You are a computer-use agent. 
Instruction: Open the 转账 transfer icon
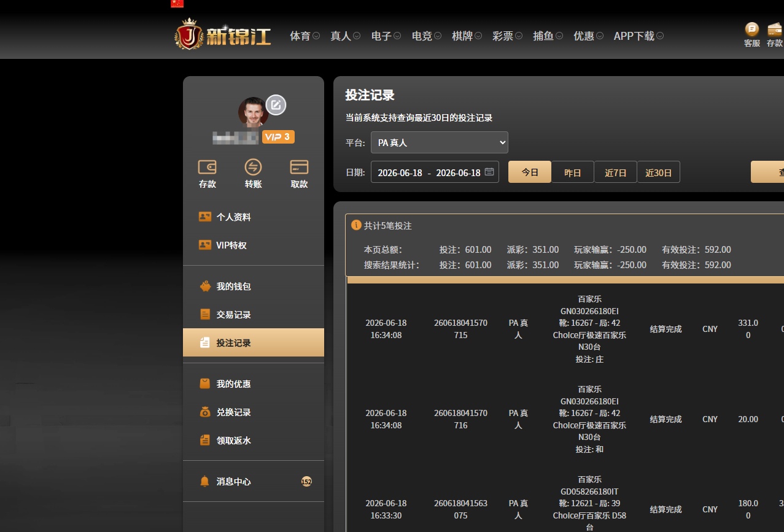click(x=253, y=174)
